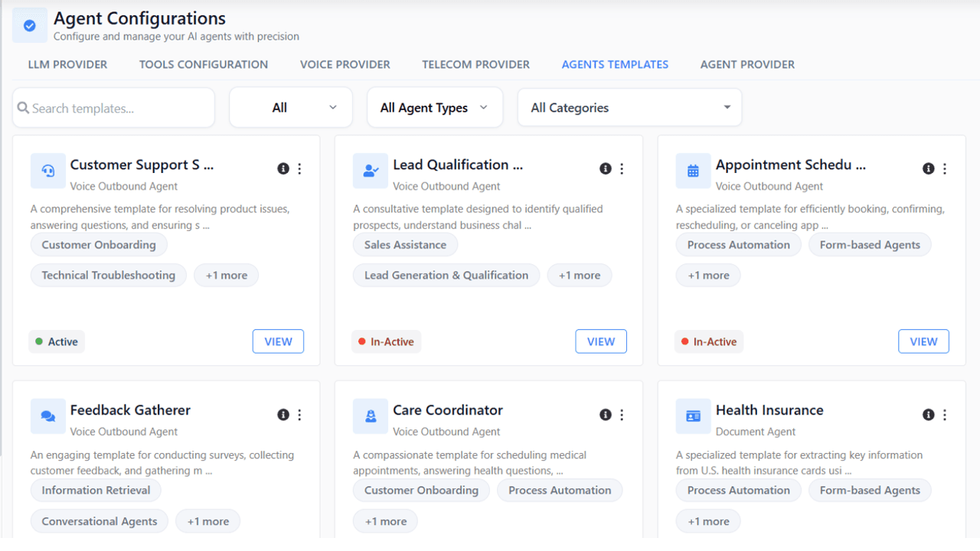Image resolution: width=980 pixels, height=551 pixels.
Task: Open the All Categories dropdown
Action: point(629,107)
